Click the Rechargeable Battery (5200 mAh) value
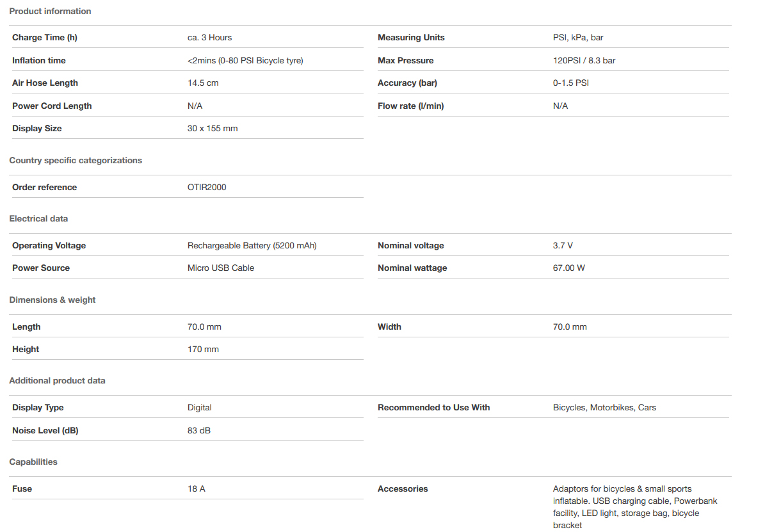The height and width of the screenshot is (532, 765). (252, 245)
